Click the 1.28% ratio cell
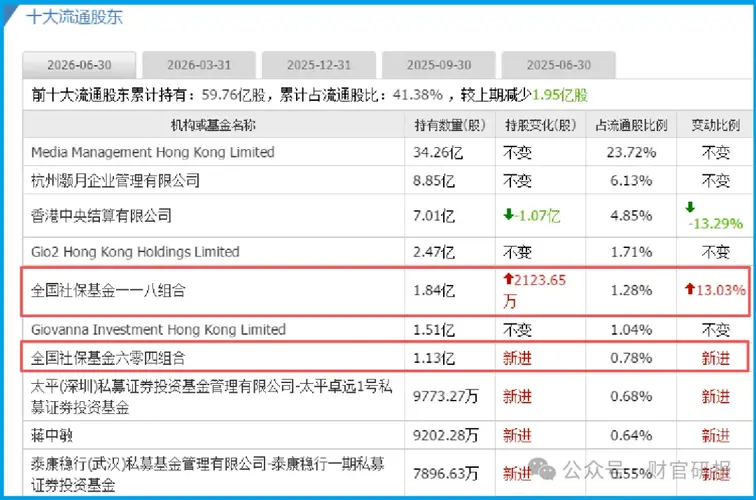Viewport: 756px width, 500px height. click(x=631, y=291)
